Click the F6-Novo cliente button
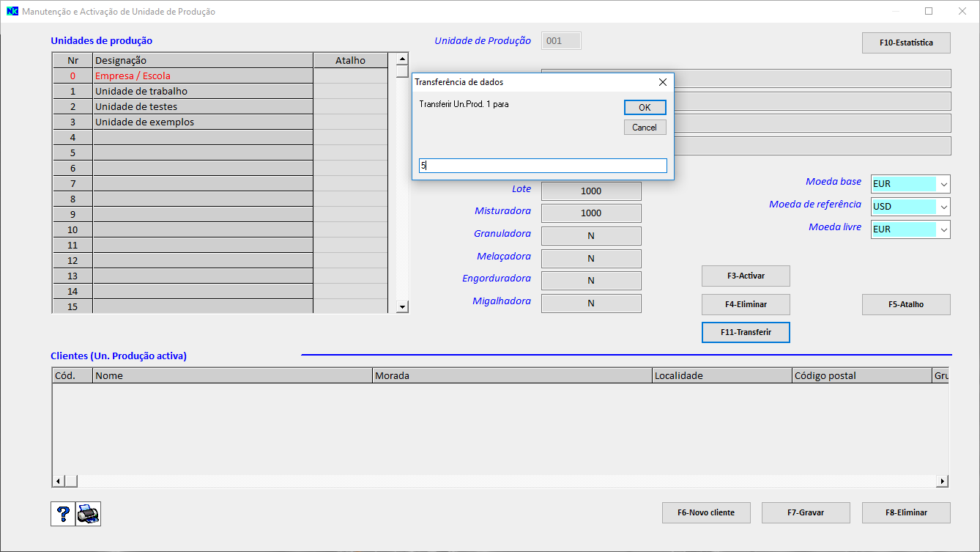Screen dimensions: 980x552 pyautogui.click(x=706, y=513)
